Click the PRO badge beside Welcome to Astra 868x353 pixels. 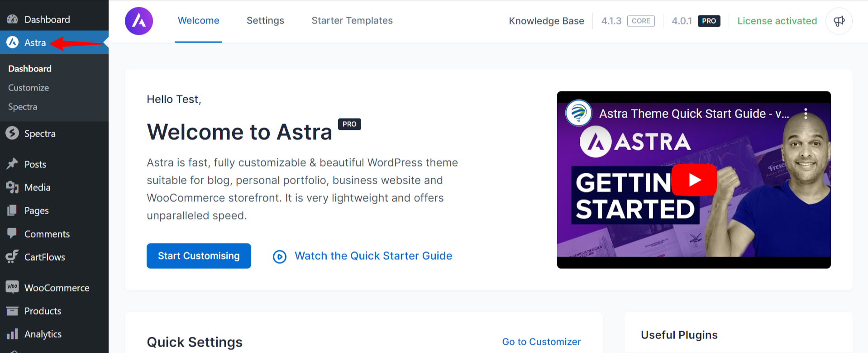[x=349, y=124]
